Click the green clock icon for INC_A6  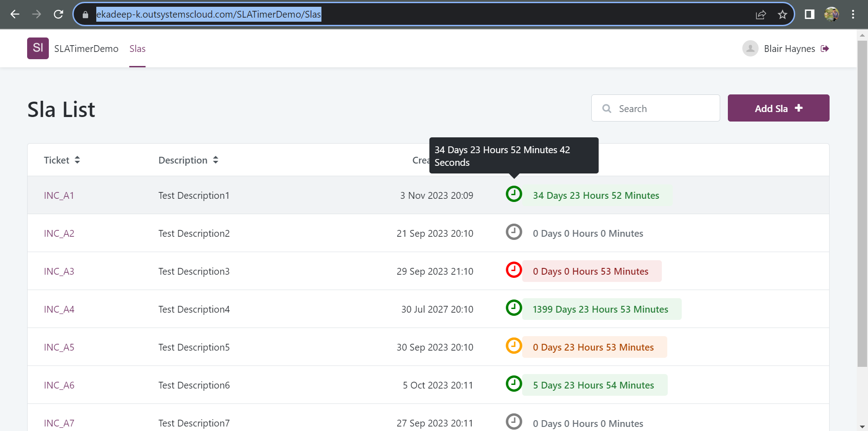514,384
